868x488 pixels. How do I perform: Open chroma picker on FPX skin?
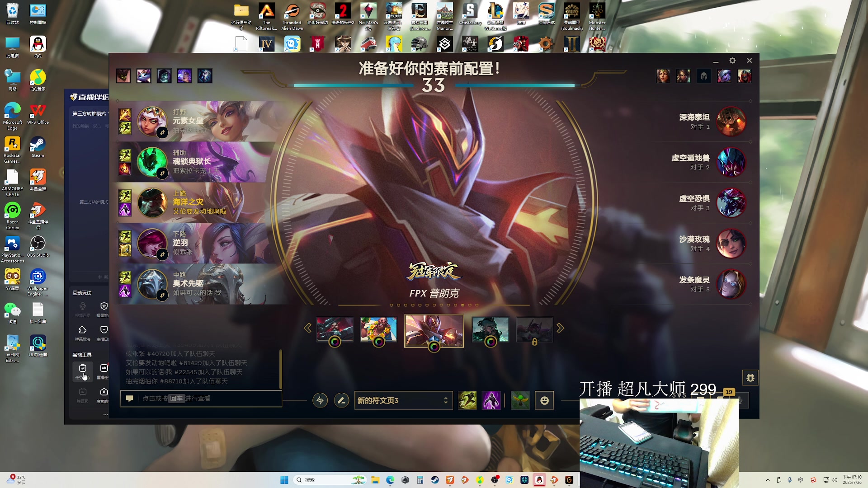[434, 347]
